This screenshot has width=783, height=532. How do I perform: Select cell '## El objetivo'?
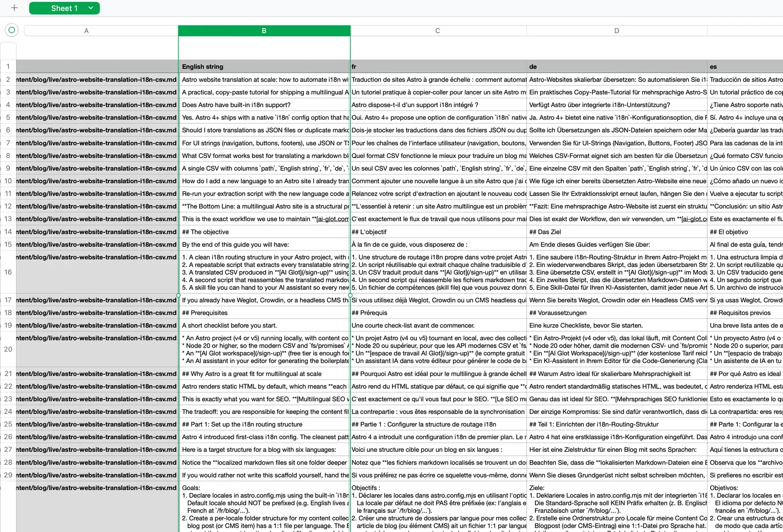[x=745, y=232]
